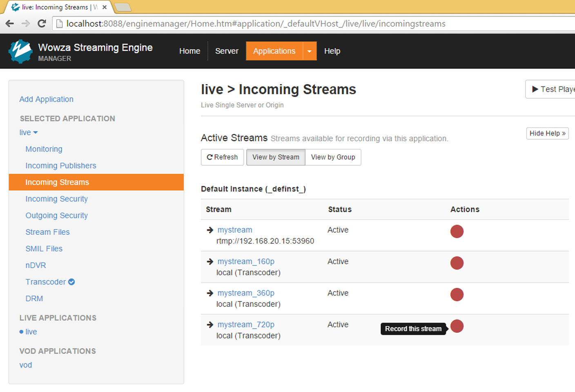Image resolution: width=575 pixels, height=392 pixels.
Task: Record the mystream_160p stream via red circle
Action: click(457, 263)
